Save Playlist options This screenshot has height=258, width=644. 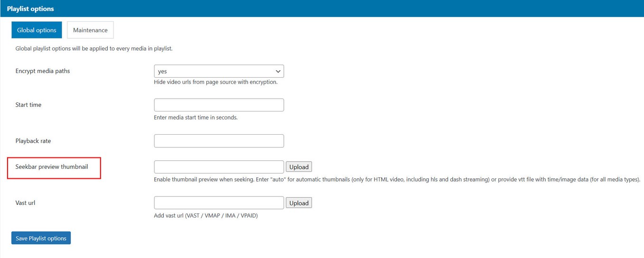pos(41,238)
